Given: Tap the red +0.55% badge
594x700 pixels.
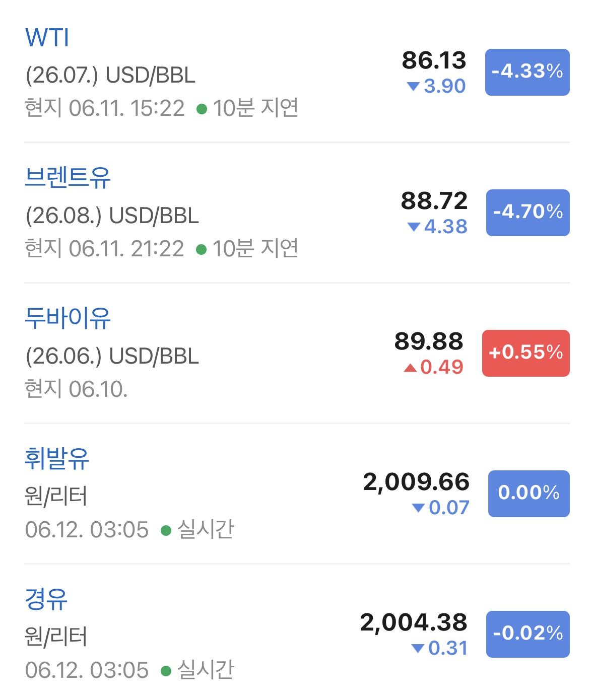Looking at the screenshot, I should click(525, 353).
